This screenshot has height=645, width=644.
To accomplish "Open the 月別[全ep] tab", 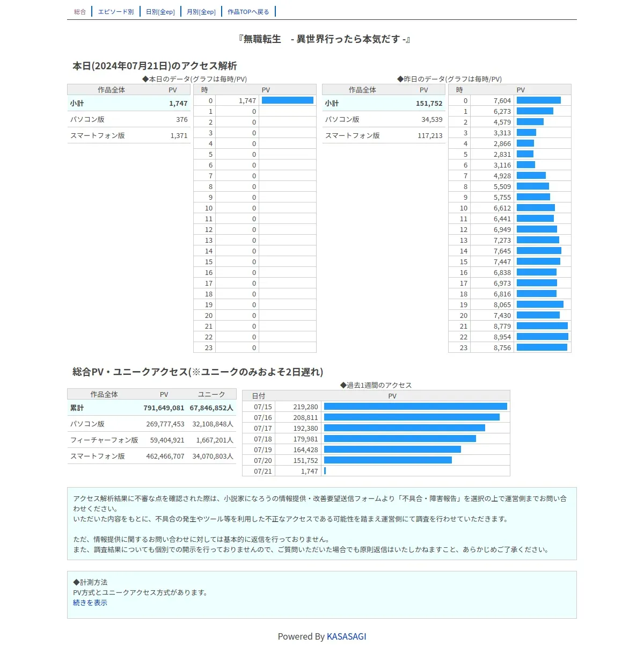I will (x=201, y=12).
